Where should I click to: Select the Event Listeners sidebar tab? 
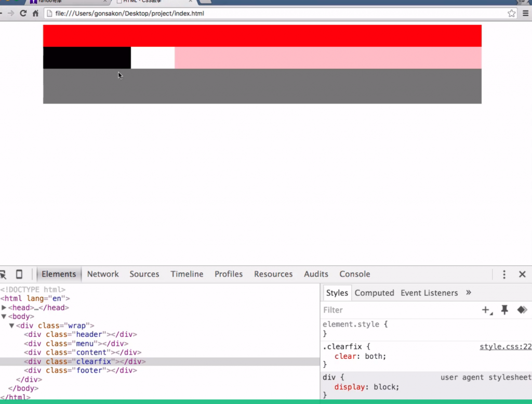(x=429, y=293)
